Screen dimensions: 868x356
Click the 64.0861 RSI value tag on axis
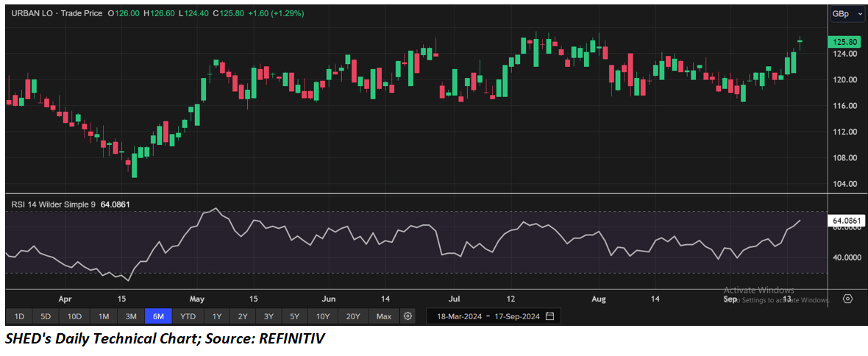(x=845, y=221)
